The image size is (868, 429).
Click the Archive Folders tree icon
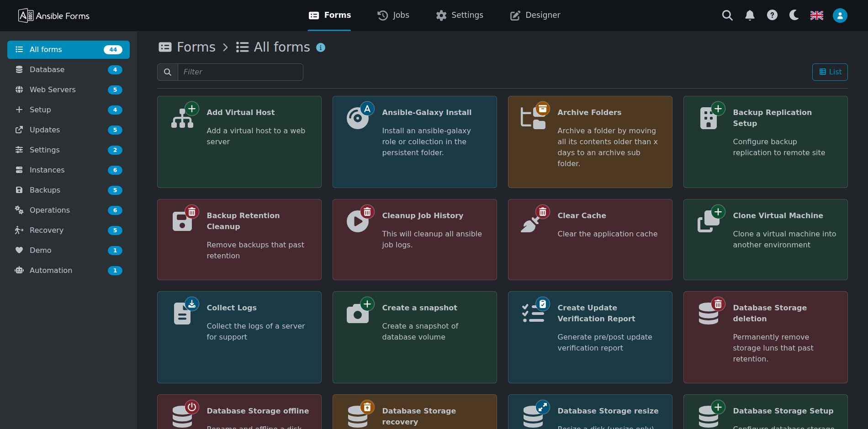[533, 119]
